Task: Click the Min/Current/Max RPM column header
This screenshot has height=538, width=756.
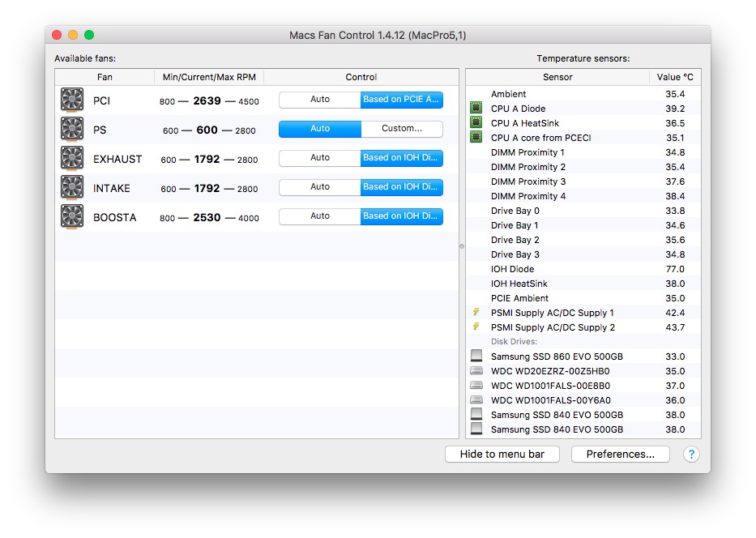Action: click(209, 77)
